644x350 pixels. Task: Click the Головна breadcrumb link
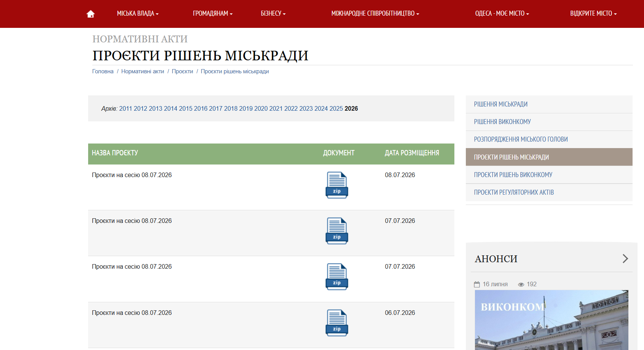click(103, 71)
